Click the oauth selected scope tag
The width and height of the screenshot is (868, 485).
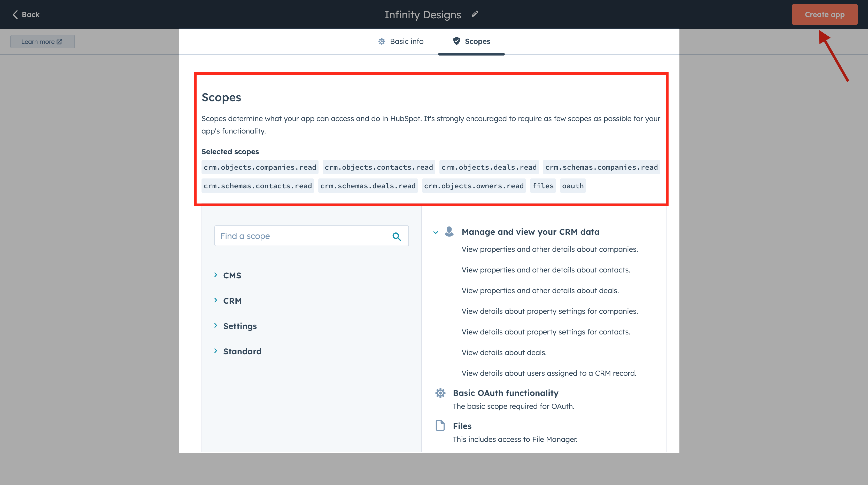pyautogui.click(x=572, y=186)
